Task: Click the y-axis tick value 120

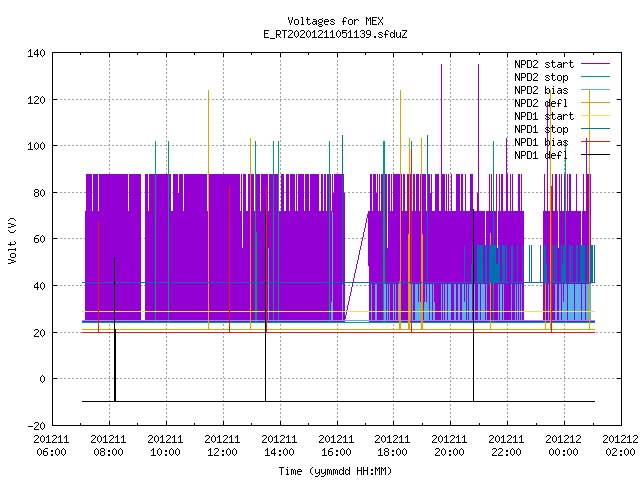Action: [x=36, y=100]
